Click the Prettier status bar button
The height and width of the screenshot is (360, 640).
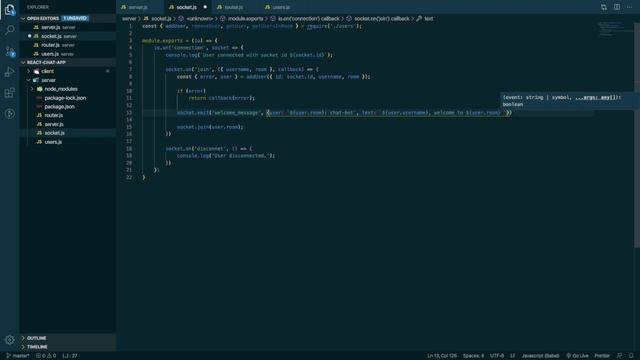coord(602,356)
